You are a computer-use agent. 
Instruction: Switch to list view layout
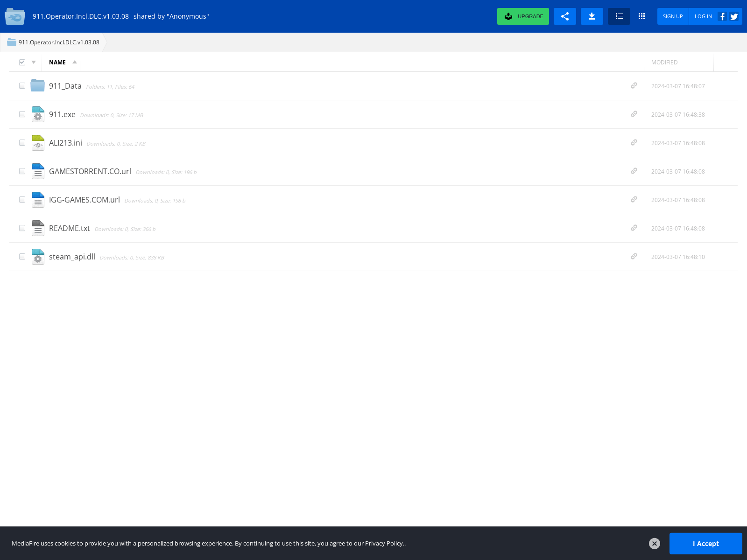coord(619,16)
